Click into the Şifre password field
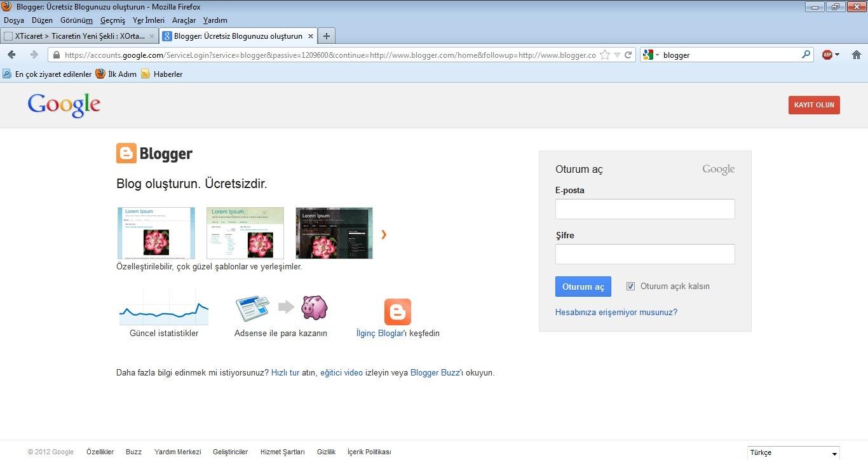The width and height of the screenshot is (868, 460). [x=645, y=254]
